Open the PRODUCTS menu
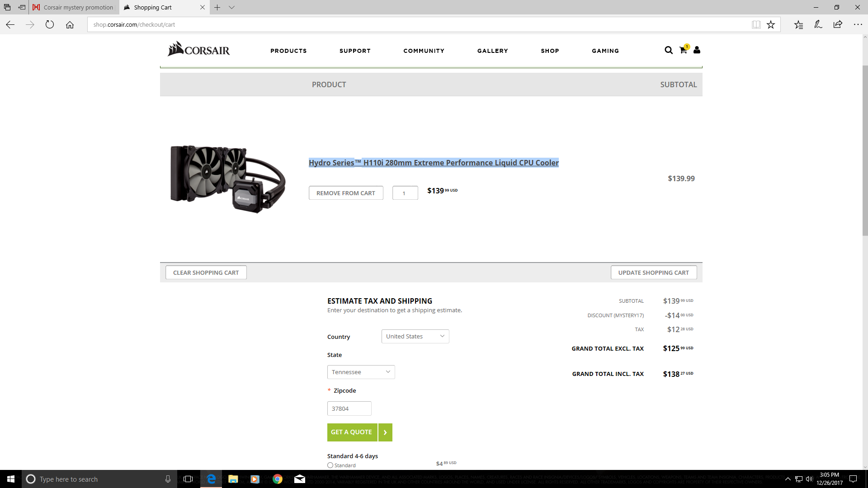Screen dimensions: 868x488 pos(288,51)
